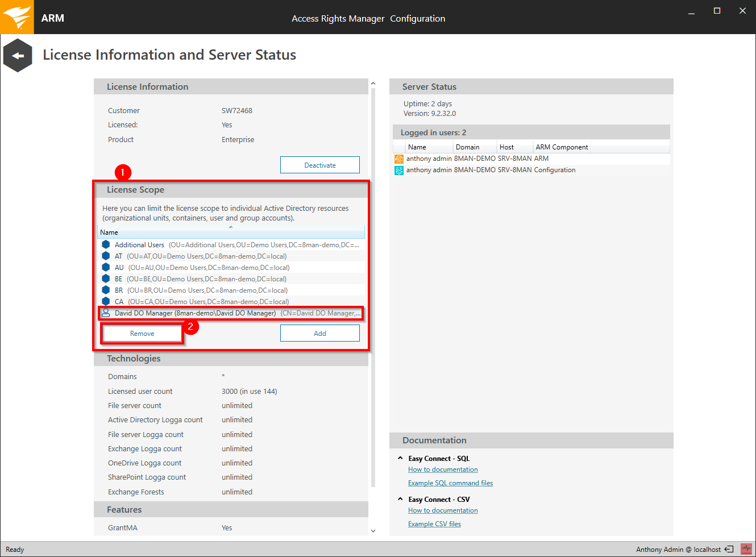Viewport: 756px width, 557px height.
Task: Click the Version: 9.2.32.0 text
Action: 430,113
